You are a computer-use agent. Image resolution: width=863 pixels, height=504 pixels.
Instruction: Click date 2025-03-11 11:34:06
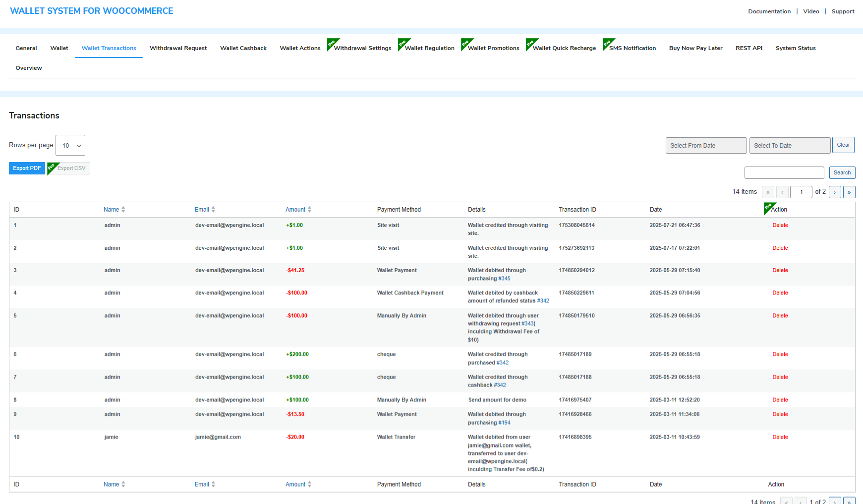pos(675,414)
